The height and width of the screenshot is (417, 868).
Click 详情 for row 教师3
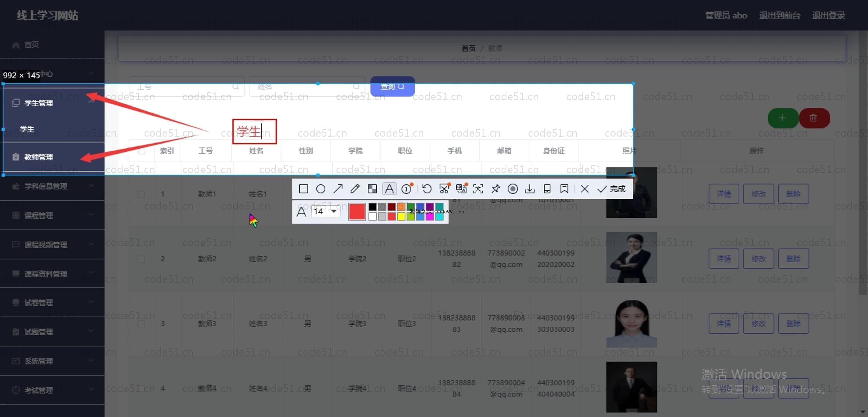[724, 324]
